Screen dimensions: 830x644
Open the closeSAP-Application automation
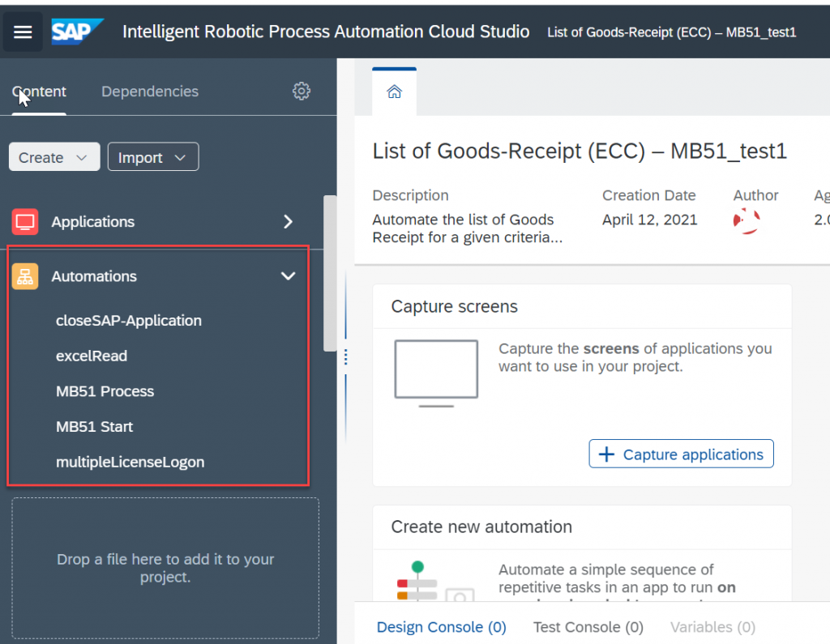click(129, 321)
